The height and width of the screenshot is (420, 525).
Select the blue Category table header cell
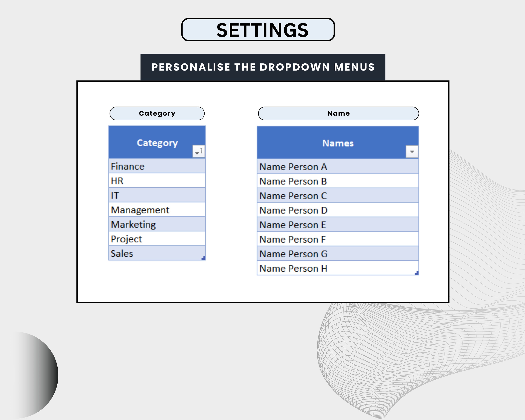click(x=157, y=143)
